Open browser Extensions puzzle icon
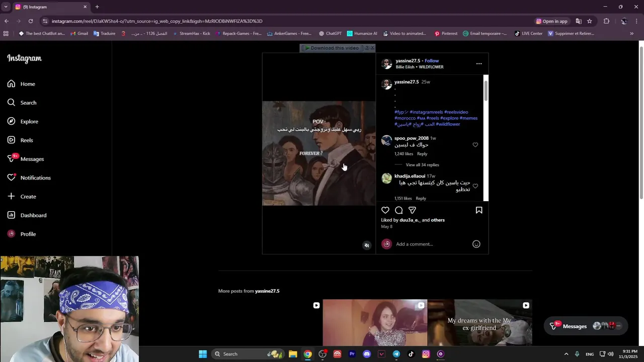 (606, 21)
